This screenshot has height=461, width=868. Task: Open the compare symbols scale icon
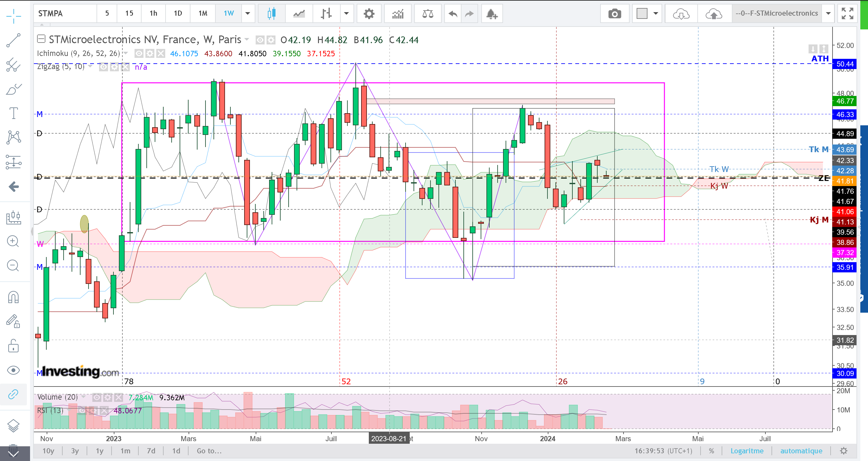click(428, 13)
